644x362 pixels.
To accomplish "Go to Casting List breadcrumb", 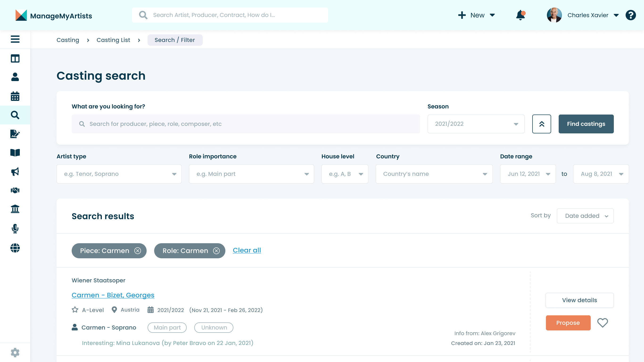I will tap(113, 40).
